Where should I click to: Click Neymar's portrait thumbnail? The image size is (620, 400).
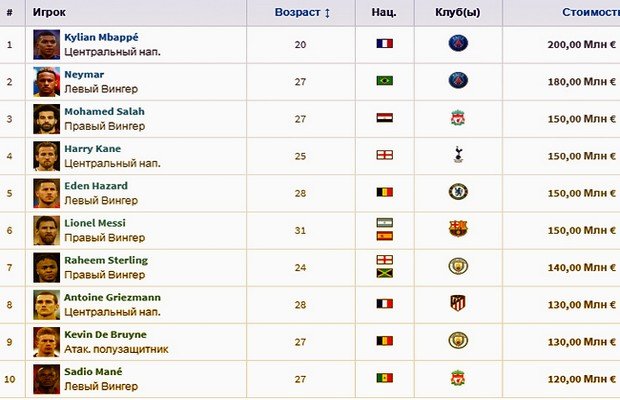pyautogui.click(x=47, y=82)
